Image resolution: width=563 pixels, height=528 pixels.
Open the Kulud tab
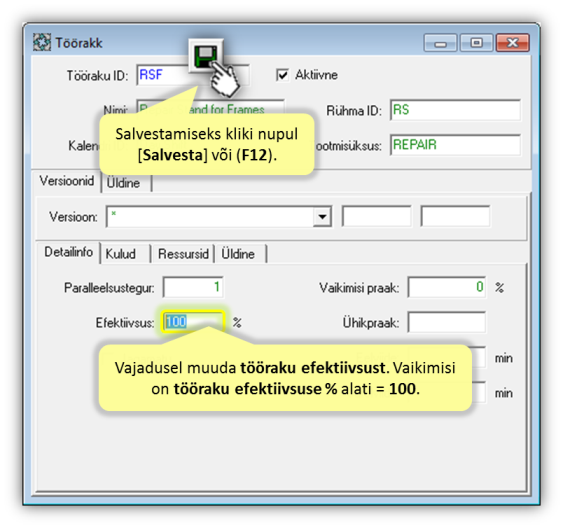(x=121, y=254)
